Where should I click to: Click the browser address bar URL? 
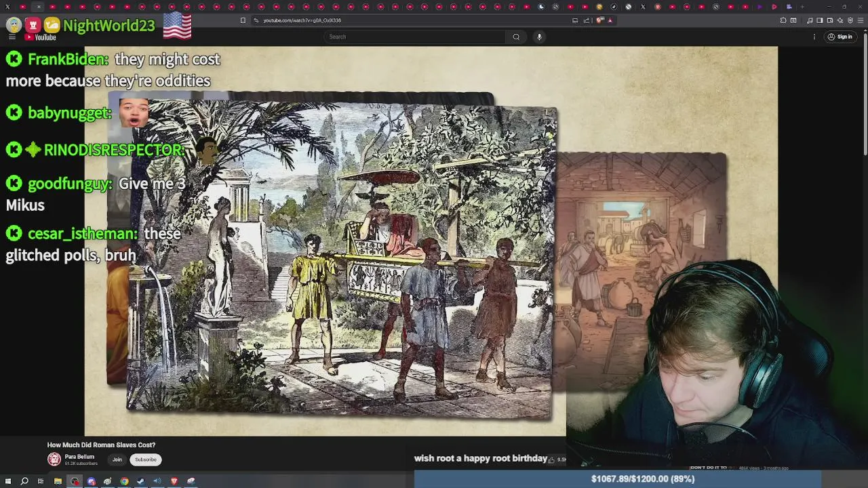click(x=302, y=20)
